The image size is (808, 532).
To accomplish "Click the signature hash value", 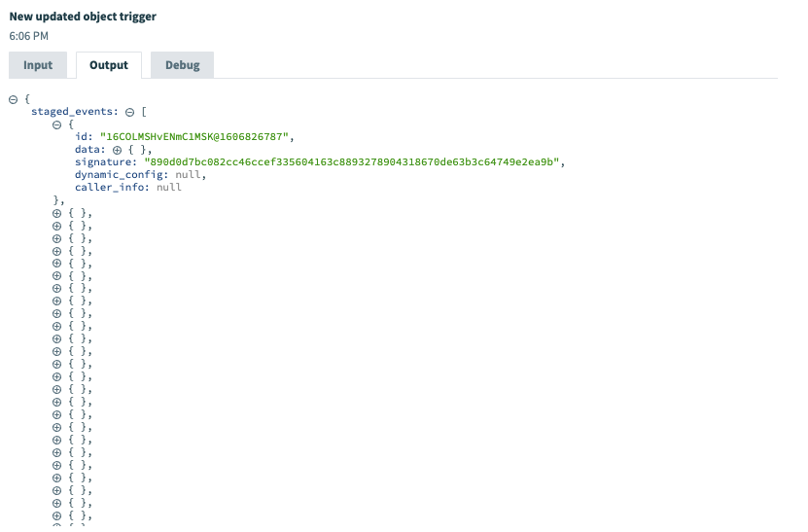I will [354, 162].
